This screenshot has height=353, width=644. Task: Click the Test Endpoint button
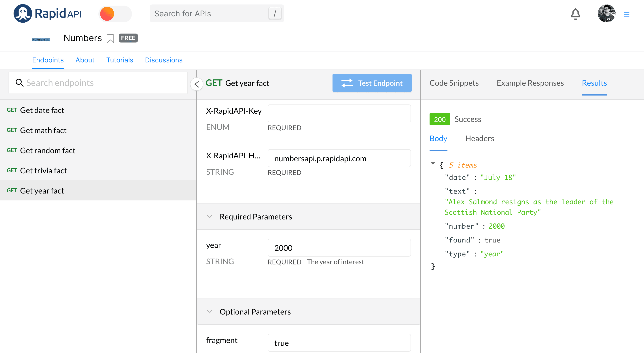tap(372, 83)
